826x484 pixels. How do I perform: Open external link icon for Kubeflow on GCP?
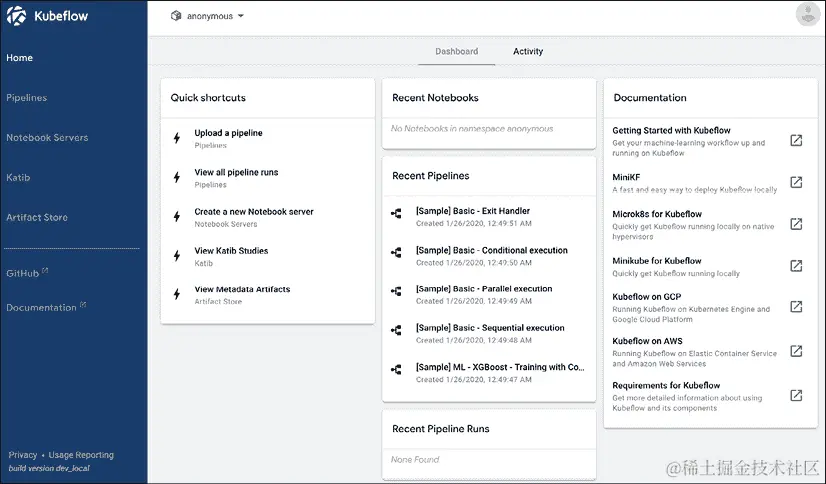click(x=796, y=307)
